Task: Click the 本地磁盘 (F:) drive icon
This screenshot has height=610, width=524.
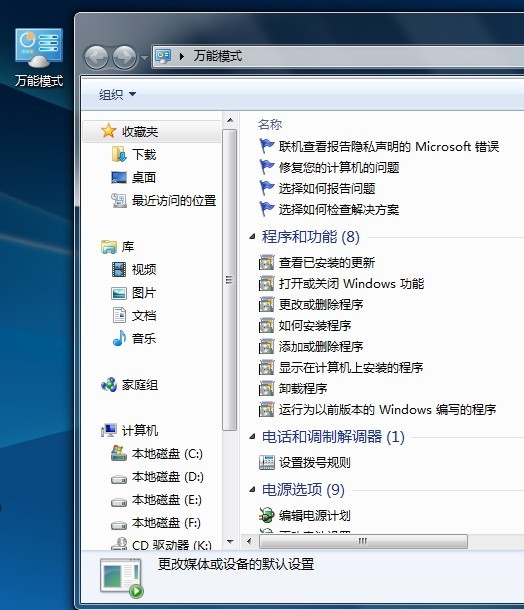Action: (x=119, y=524)
